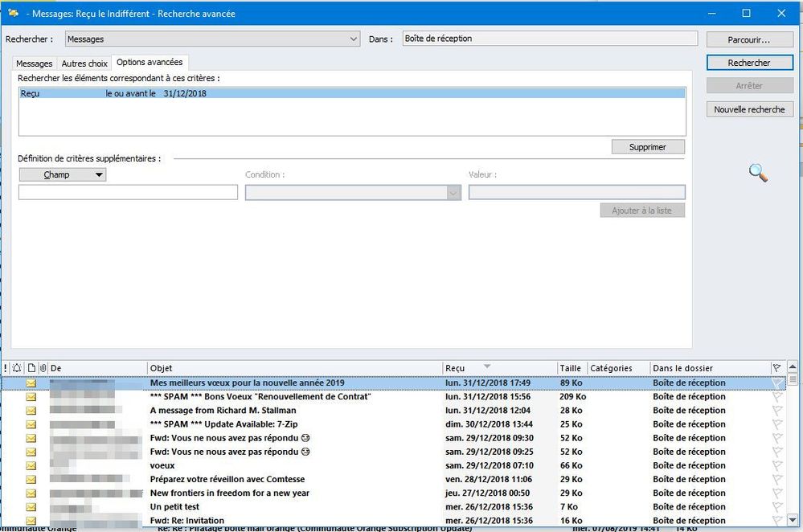Open the Rechercher type dropdown
Viewport: 803px width, 532px height.
pos(354,39)
